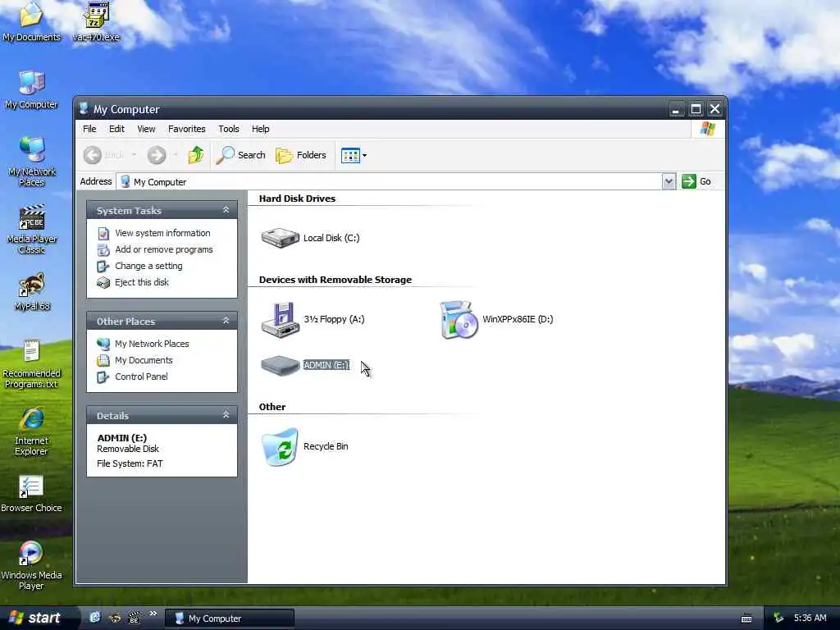Select My Computer desktop icon
The width and height of the screenshot is (840, 630).
(x=32, y=90)
